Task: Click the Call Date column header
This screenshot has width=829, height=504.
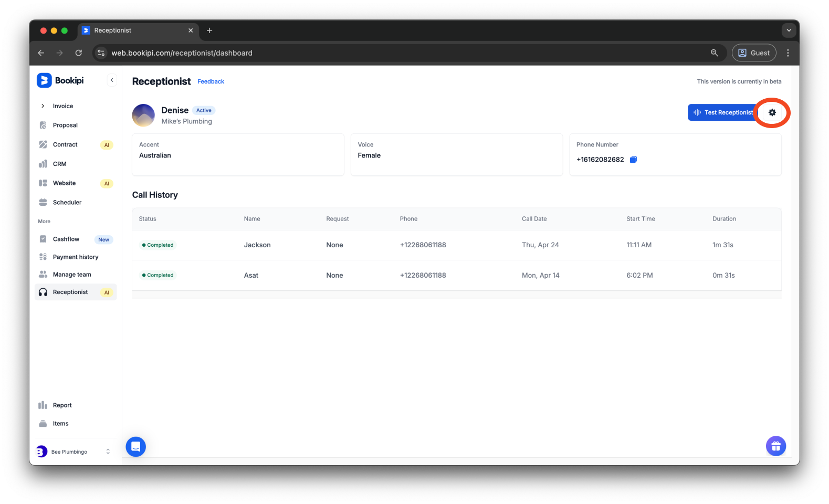Action: 534,219
